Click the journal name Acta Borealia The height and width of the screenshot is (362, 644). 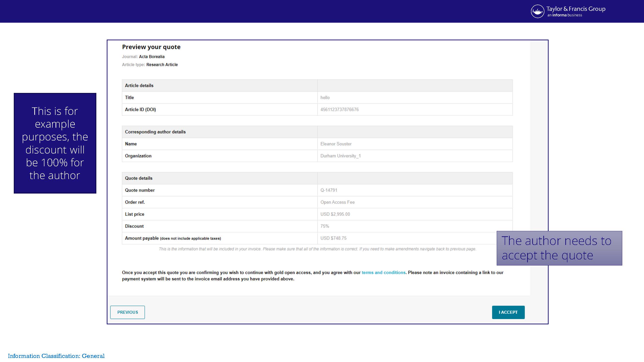point(152,57)
